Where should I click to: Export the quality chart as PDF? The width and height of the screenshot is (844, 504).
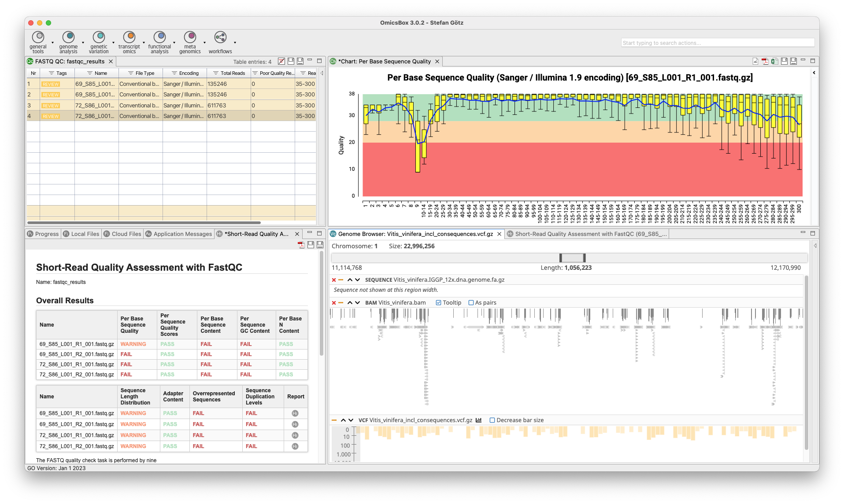point(765,61)
